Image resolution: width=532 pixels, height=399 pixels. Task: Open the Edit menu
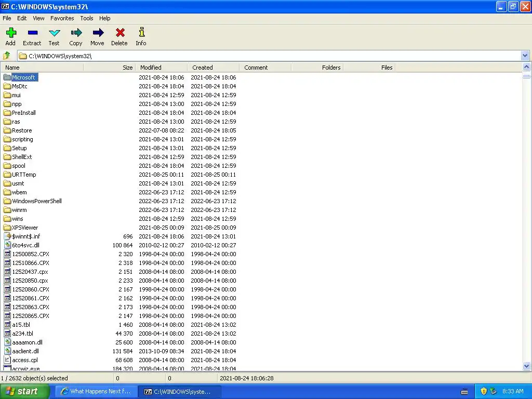pyautogui.click(x=22, y=18)
